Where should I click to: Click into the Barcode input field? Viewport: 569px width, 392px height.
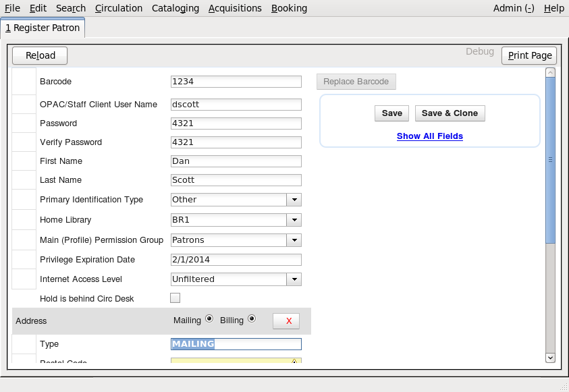[x=236, y=82]
